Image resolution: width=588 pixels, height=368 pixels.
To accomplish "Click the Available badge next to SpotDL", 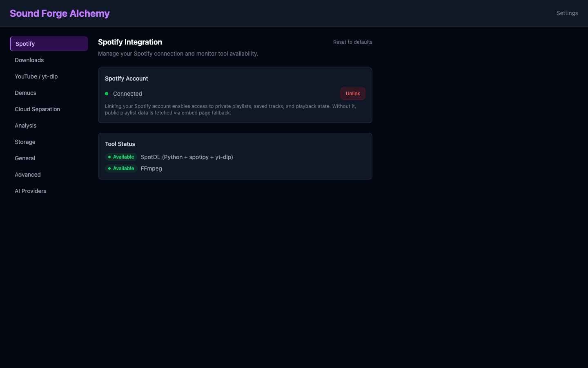I will (x=121, y=157).
